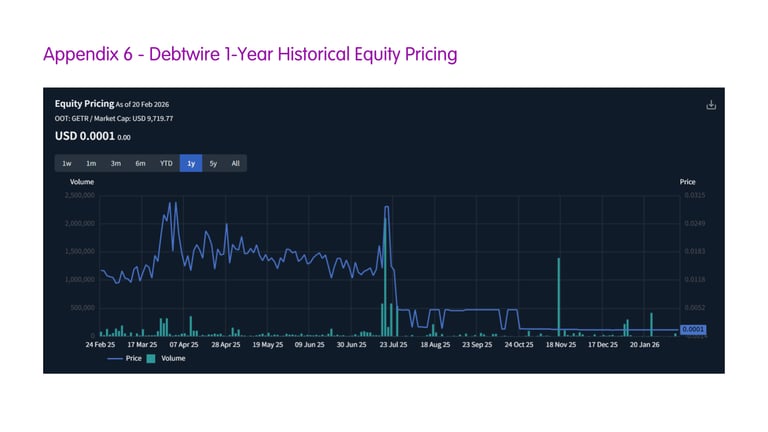Click the blue Price legend line

coord(112,358)
